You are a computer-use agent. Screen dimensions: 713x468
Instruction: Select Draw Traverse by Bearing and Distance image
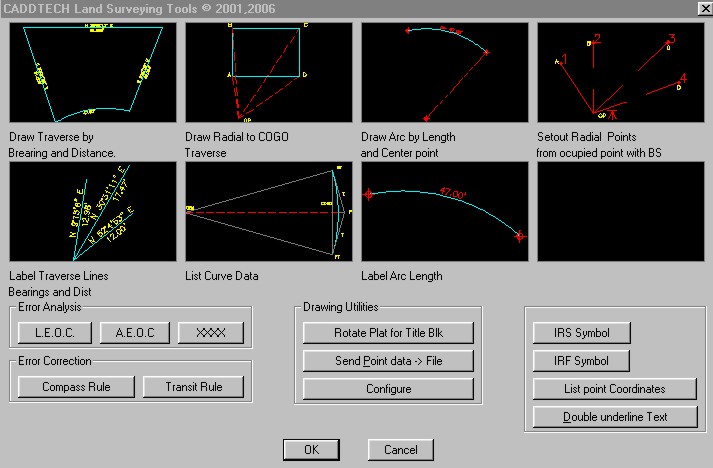click(92, 72)
